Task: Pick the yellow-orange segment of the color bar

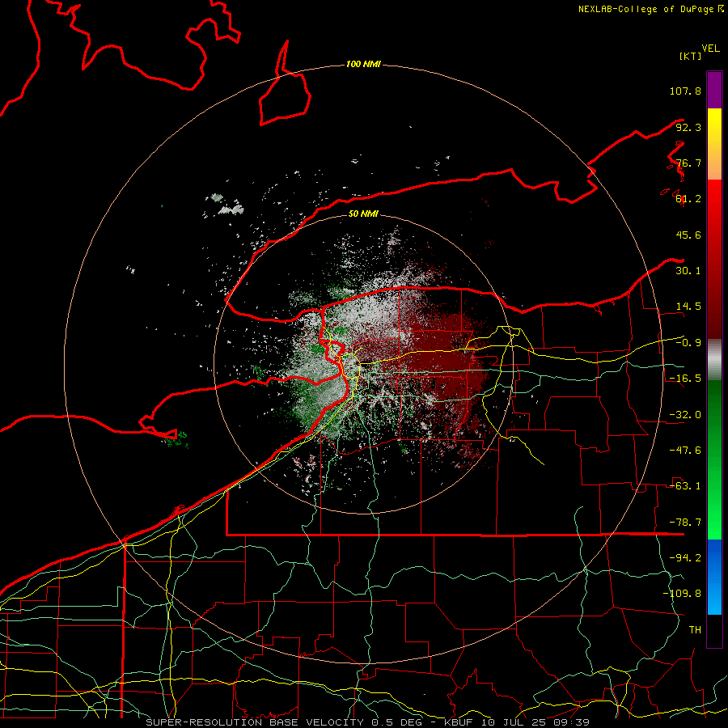Action: tap(714, 144)
